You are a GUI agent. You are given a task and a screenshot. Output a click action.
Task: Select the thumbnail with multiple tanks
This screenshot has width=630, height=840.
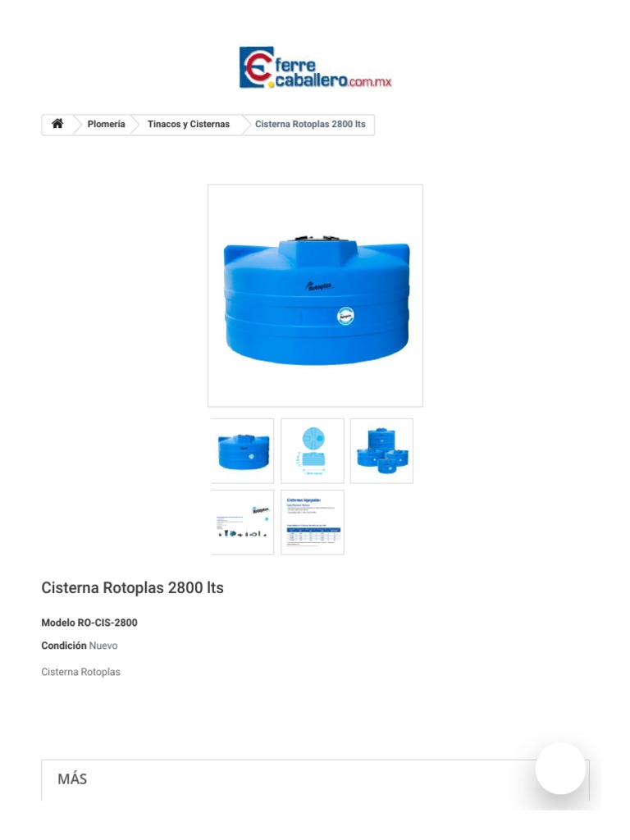381,451
